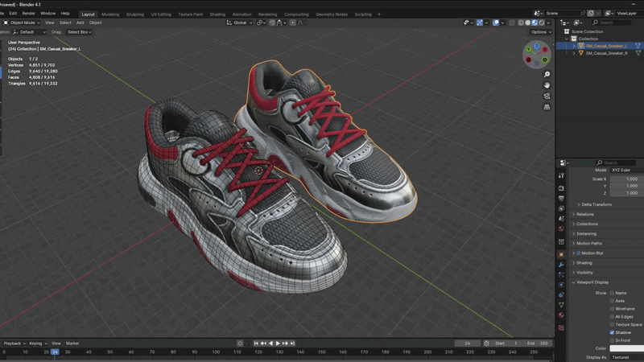Image resolution: width=644 pixels, height=362 pixels.
Task: Click the navigation gizmo Z axis
Action: [x=537, y=46]
